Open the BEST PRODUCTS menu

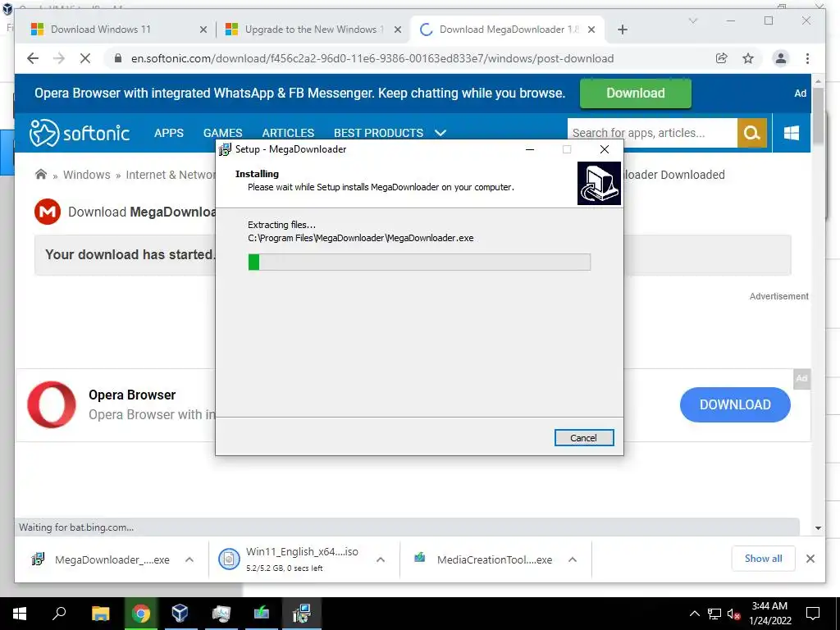point(378,133)
